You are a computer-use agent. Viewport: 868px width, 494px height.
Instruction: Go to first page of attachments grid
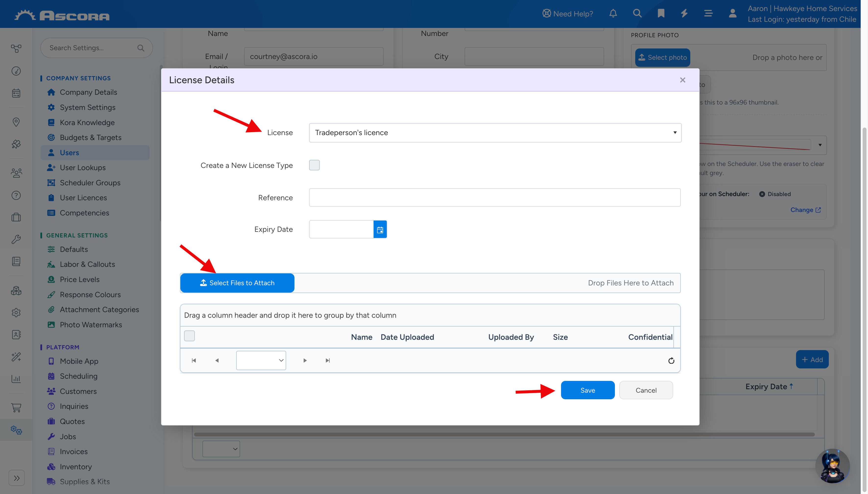click(x=194, y=360)
